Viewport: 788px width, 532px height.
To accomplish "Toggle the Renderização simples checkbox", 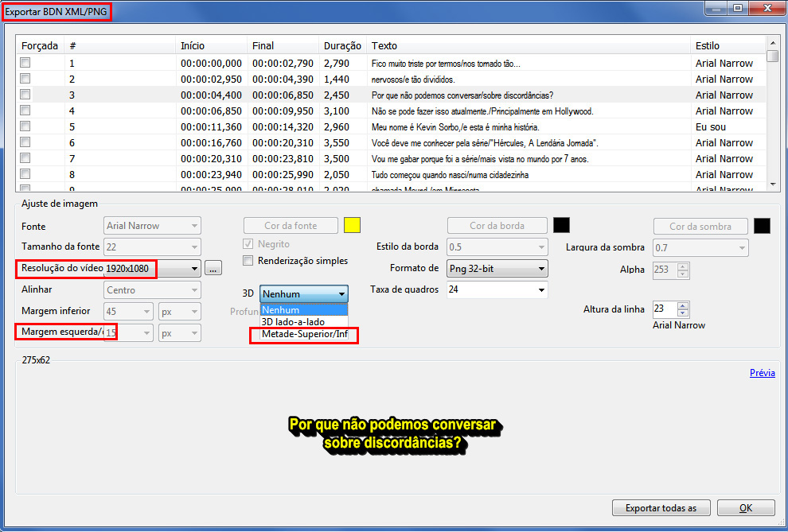I will 248,261.
